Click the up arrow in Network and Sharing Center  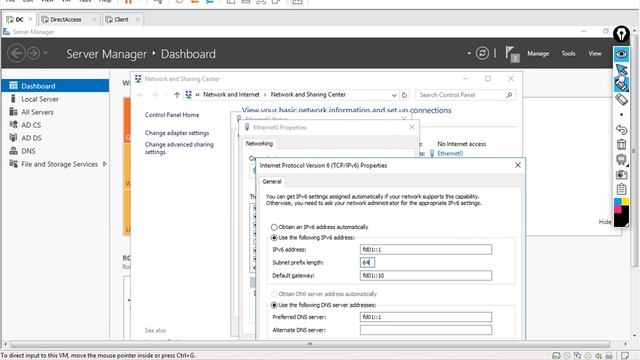(x=177, y=95)
